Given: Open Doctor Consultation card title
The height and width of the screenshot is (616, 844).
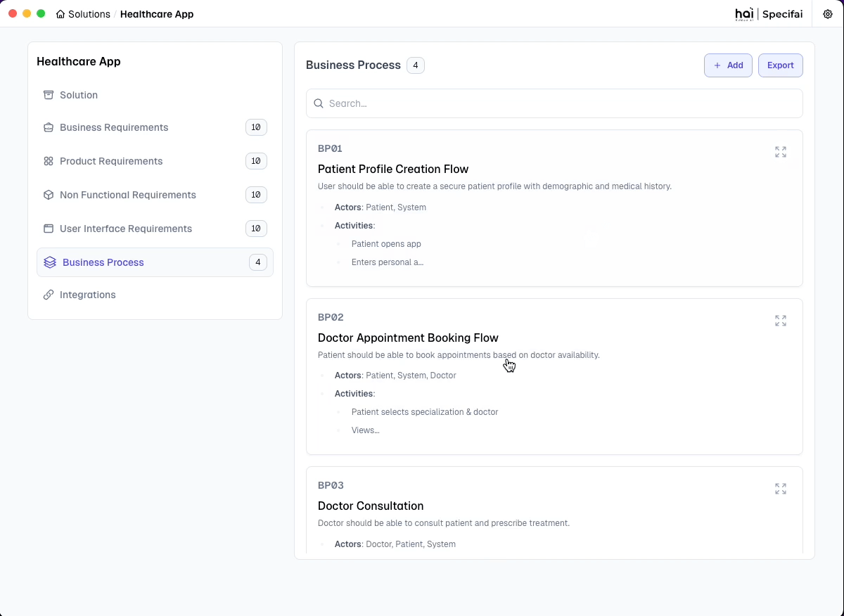Looking at the screenshot, I should (371, 506).
